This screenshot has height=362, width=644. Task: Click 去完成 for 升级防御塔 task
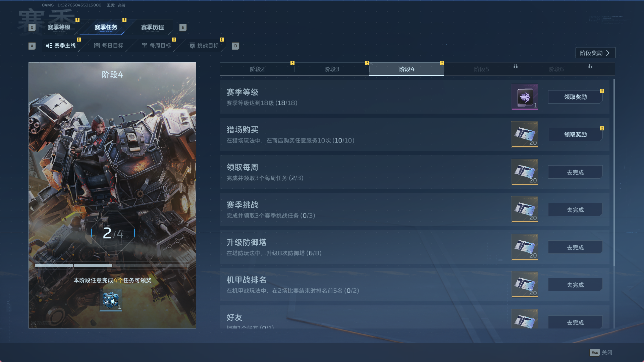click(575, 247)
